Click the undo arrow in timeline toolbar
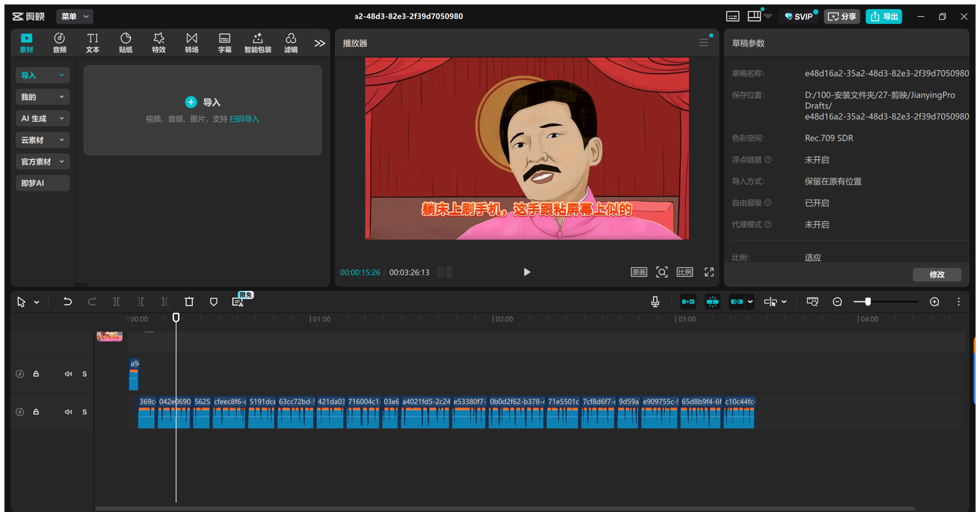This screenshot has width=980, height=512. [x=67, y=302]
